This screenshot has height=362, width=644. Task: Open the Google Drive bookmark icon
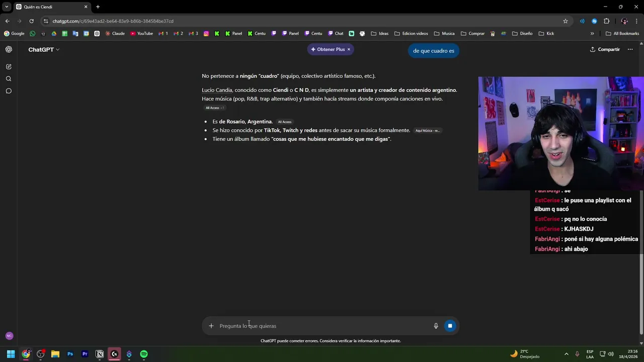tap(54, 34)
